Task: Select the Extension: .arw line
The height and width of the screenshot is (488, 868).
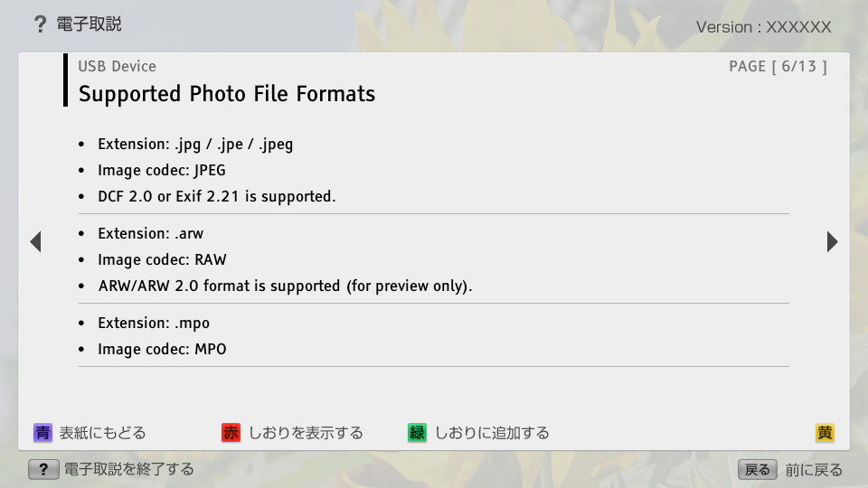Action: coord(150,233)
